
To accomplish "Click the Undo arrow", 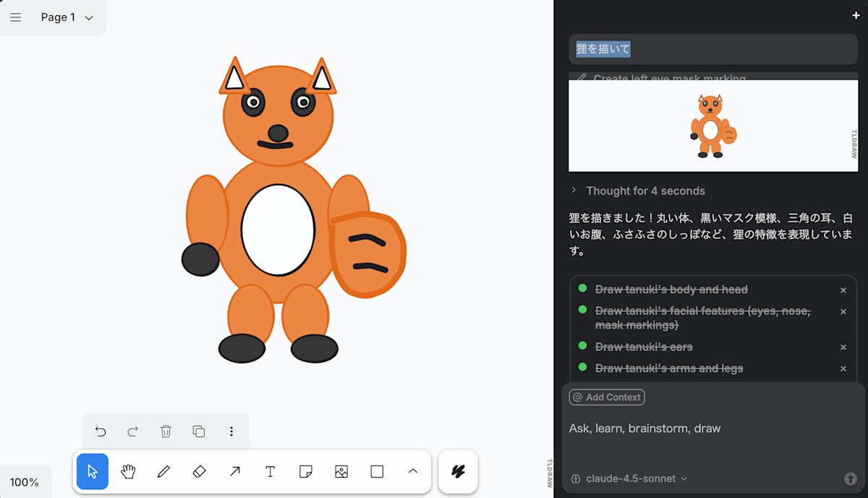I will 101,431.
